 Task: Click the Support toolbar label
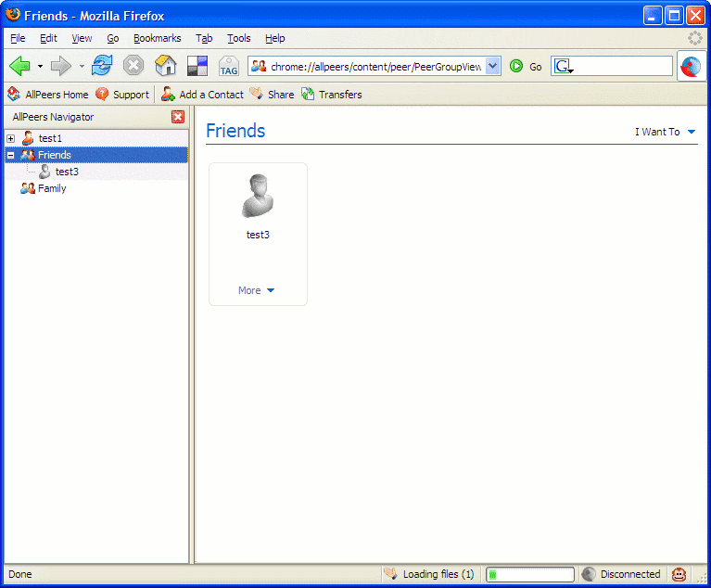[x=131, y=95]
